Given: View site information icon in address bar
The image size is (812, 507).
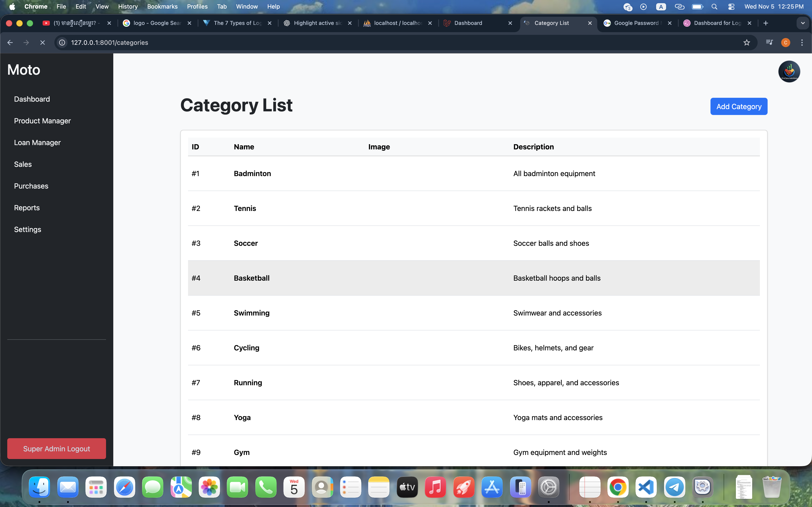Looking at the screenshot, I should 62,43.
